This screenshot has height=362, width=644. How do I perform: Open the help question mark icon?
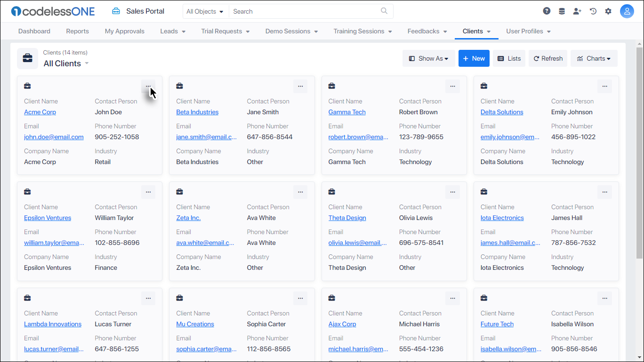pos(547,11)
